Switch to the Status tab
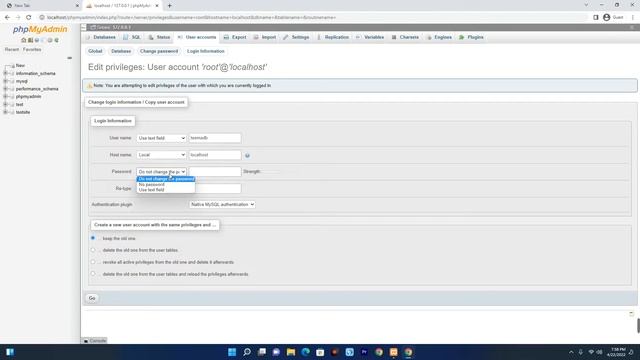 coord(159,37)
